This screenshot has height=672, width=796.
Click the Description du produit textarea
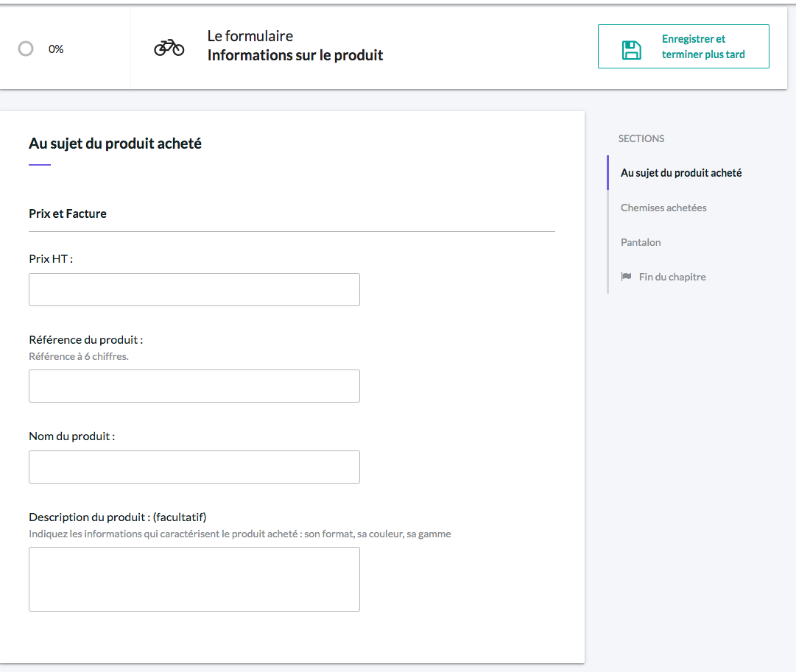point(194,579)
